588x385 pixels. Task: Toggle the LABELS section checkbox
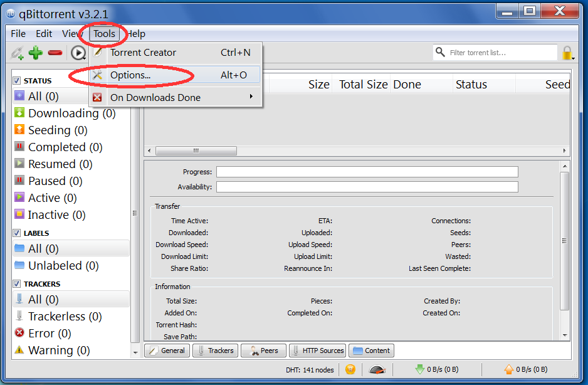[x=16, y=233]
